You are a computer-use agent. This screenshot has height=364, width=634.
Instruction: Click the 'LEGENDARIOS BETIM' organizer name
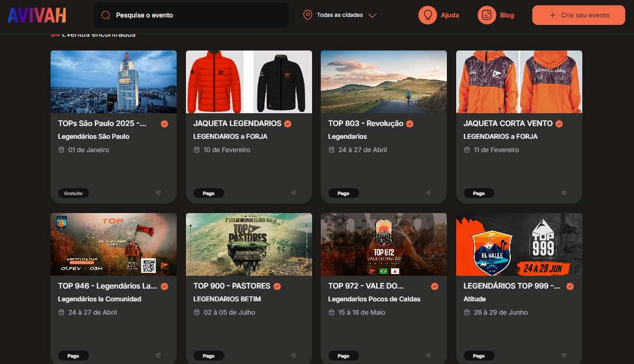click(x=227, y=299)
